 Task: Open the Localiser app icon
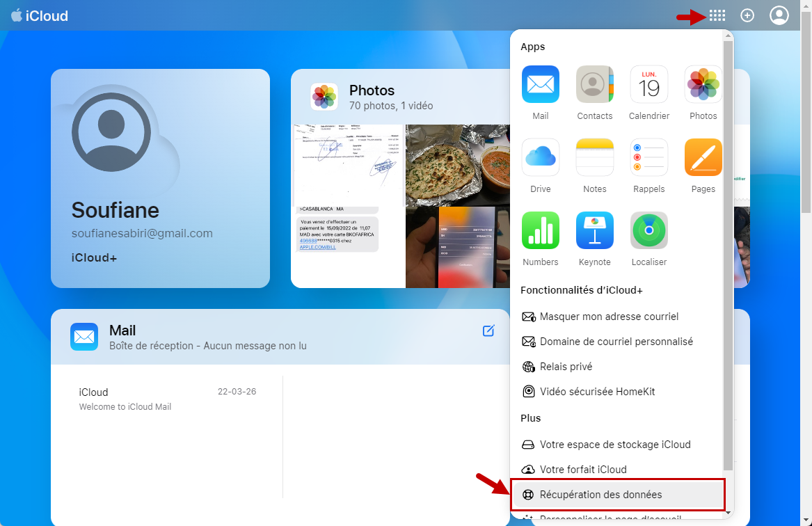pyautogui.click(x=649, y=230)
